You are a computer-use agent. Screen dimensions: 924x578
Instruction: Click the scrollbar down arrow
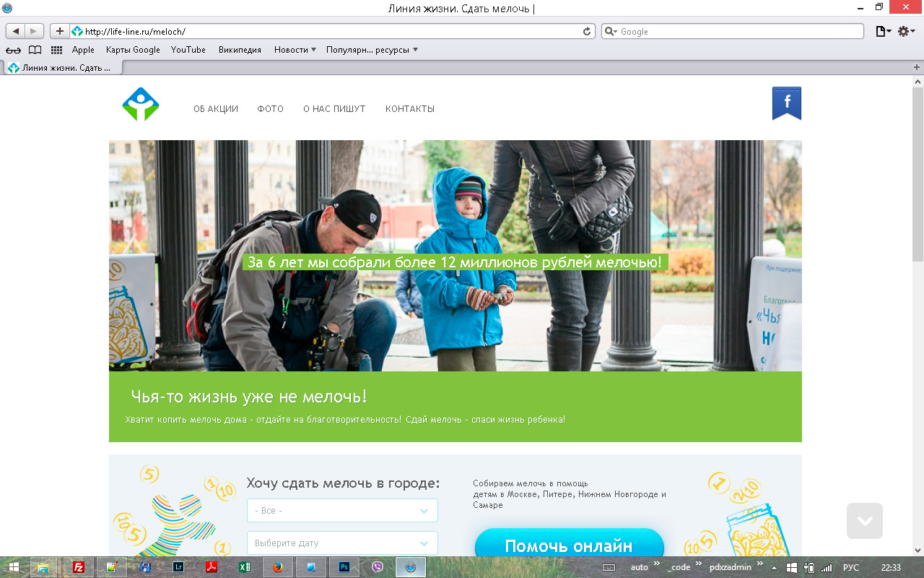coord(918,550)
